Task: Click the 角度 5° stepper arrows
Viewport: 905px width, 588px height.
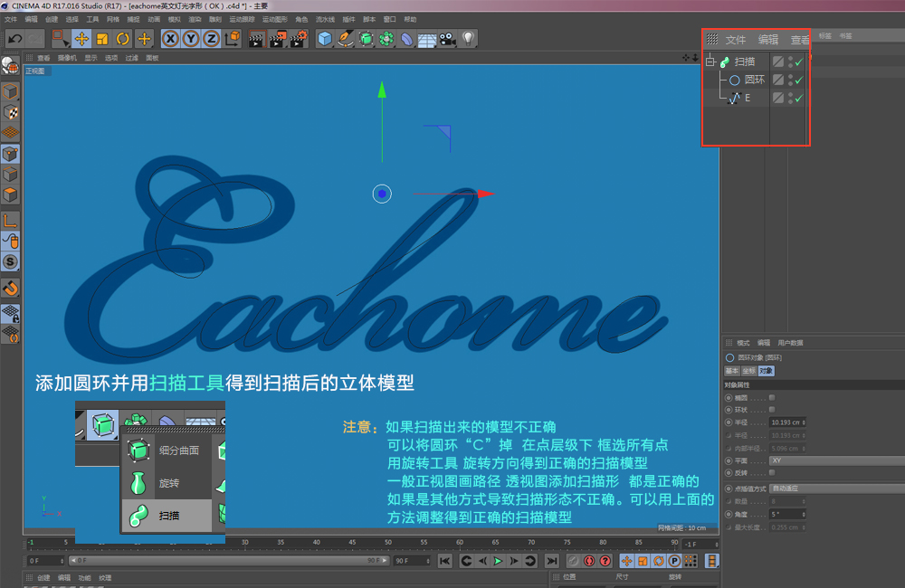Action: click(x=804, y=514)
